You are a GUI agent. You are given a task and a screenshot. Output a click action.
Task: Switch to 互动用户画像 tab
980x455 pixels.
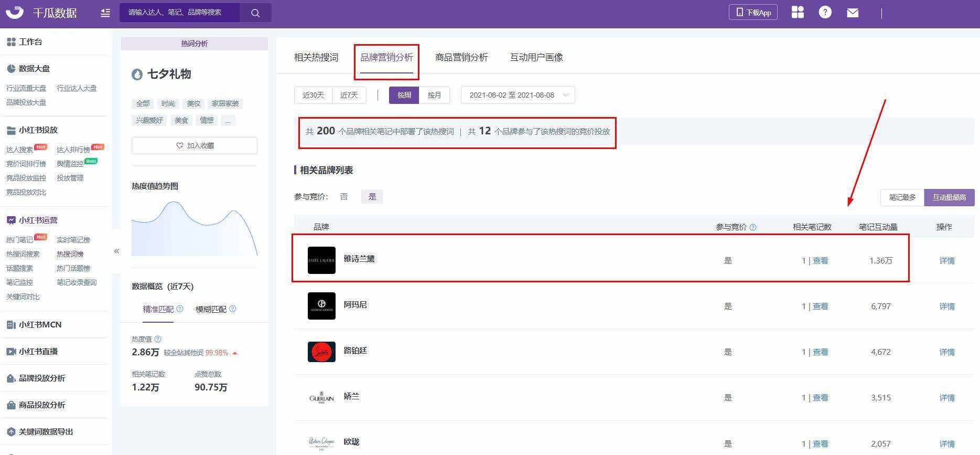536,57
